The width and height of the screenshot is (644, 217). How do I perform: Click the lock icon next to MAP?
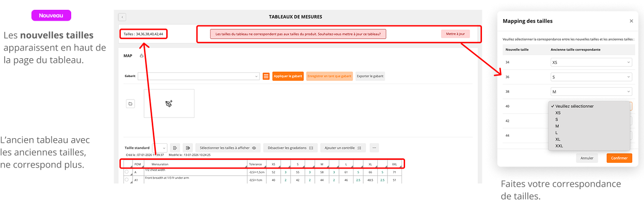click(x=142, y=56)
